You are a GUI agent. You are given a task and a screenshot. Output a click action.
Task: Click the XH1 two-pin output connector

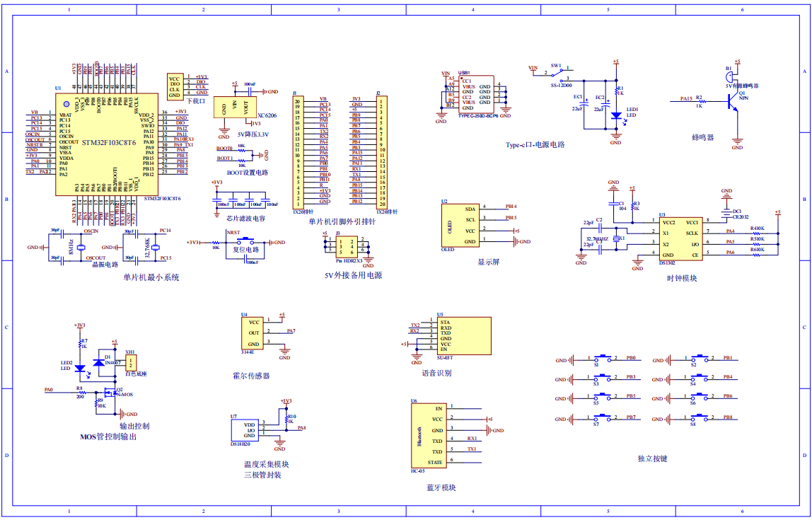tap(131, 363)
